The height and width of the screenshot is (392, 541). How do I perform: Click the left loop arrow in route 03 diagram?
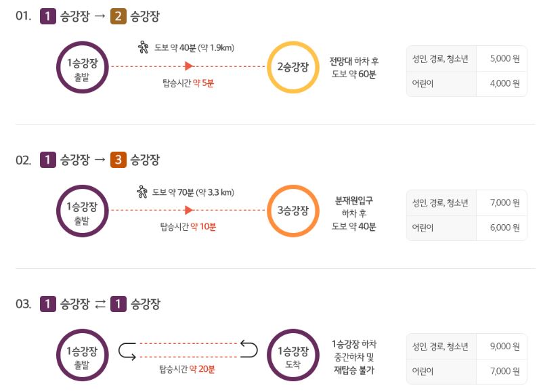[127, 351]
